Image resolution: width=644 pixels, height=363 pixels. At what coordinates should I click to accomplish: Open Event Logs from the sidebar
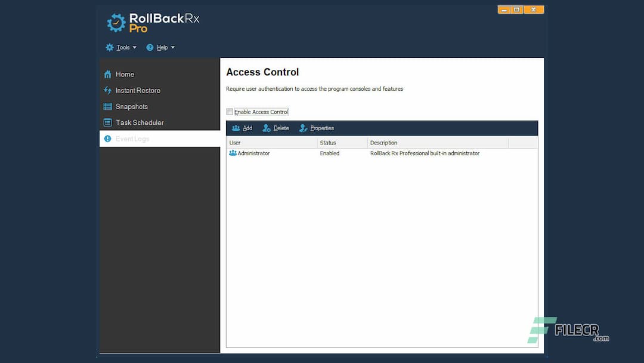pyautogui.click(x=132, y=139)
